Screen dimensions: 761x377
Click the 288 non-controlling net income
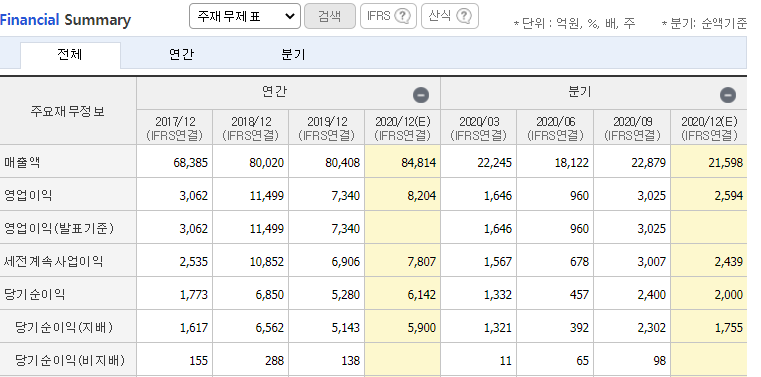(274, 361)
